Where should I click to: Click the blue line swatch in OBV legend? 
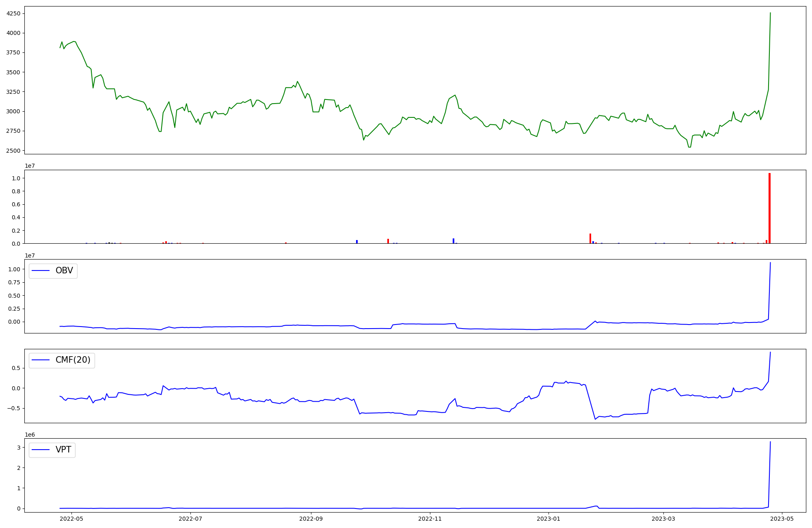click(41, 270)
